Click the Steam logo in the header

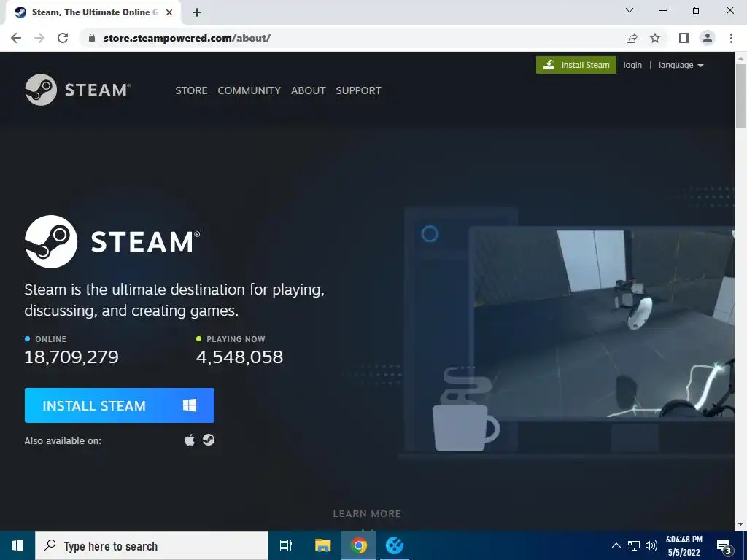coord(77,90)
